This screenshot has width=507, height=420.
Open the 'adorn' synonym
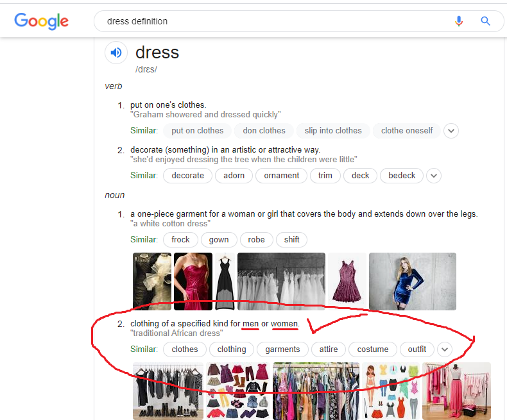tap(234, 176)
